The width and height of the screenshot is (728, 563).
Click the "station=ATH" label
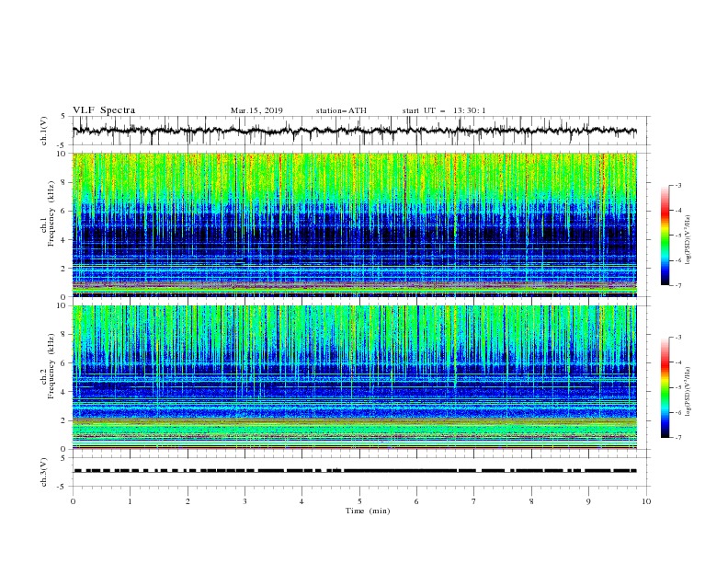tap(341, 110)
